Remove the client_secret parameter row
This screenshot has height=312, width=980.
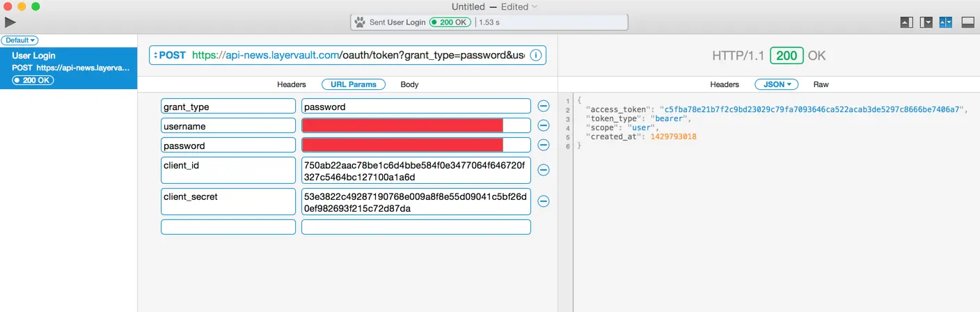coord(544,201)
